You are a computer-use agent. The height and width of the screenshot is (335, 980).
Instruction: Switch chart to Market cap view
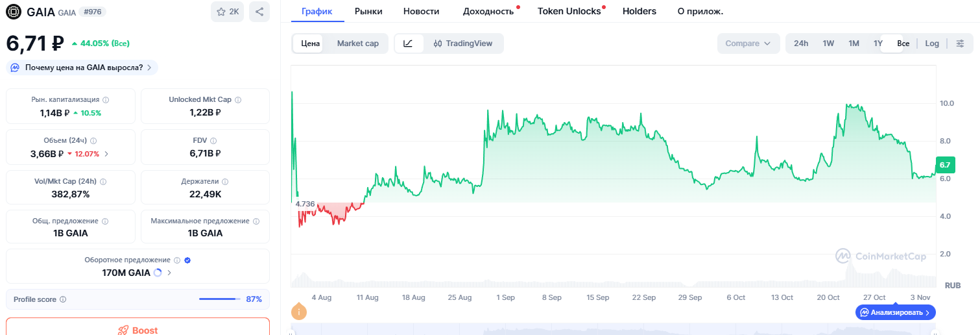357,43
